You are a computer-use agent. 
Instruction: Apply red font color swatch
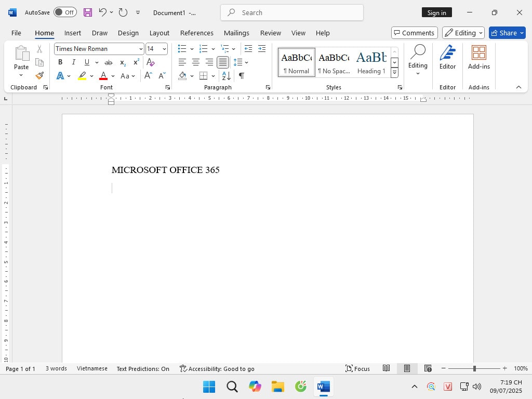(103, 76)
